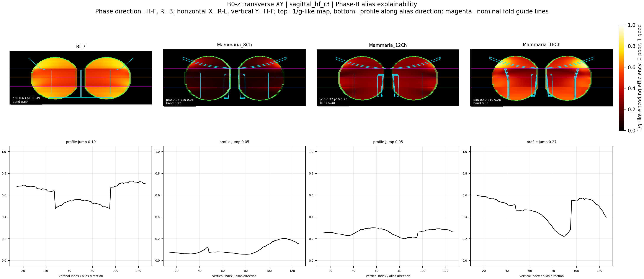The width and height of the screenshot is (644, 279).
Task: Click the BI_7 map title
Action: coord(81,46)
